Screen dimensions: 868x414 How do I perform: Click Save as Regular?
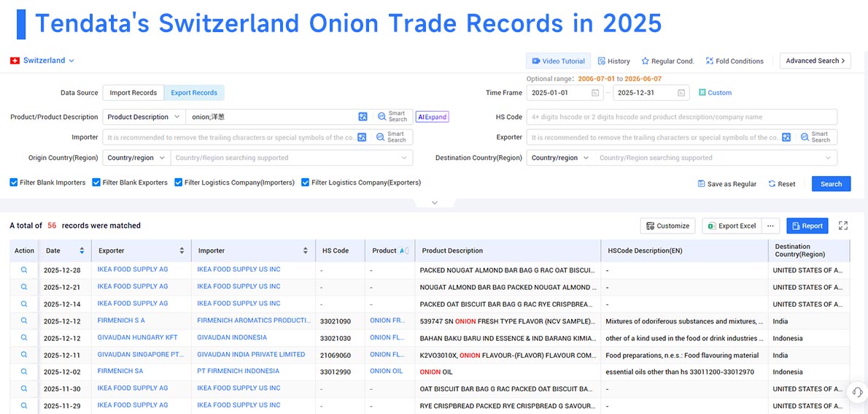tap(726, 184)
